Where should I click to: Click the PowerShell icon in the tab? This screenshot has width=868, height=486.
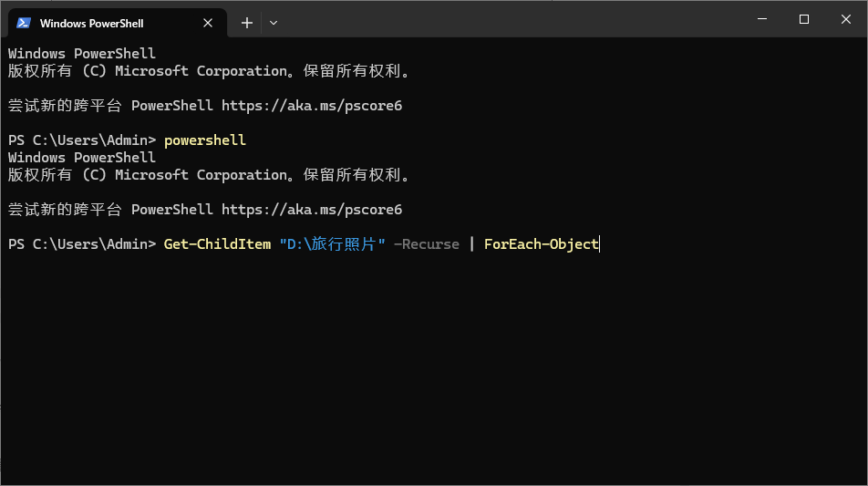[x=24, y=23]
